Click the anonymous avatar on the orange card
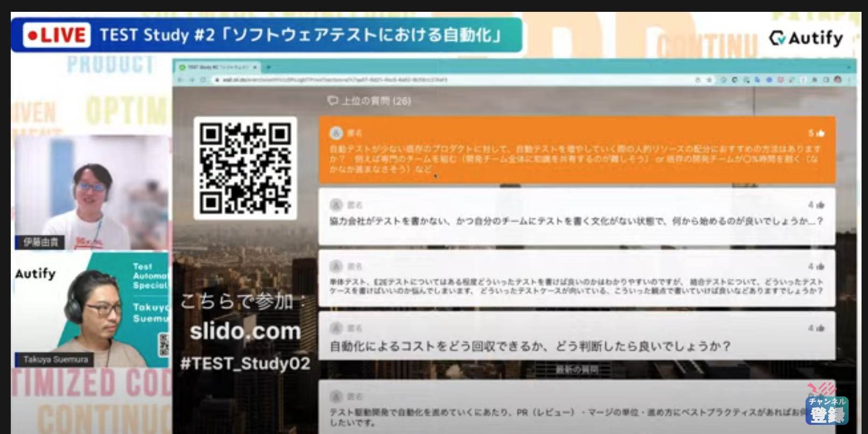 tap(336, 132)
